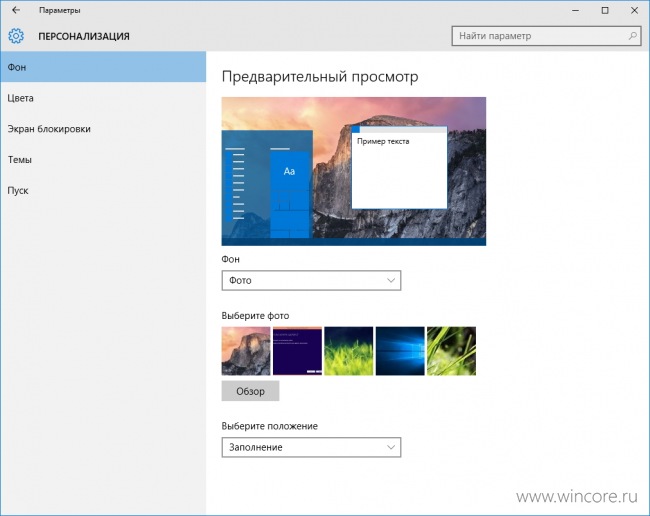Minimize the Параметры window
650x516 pixels.
[575, 10]
